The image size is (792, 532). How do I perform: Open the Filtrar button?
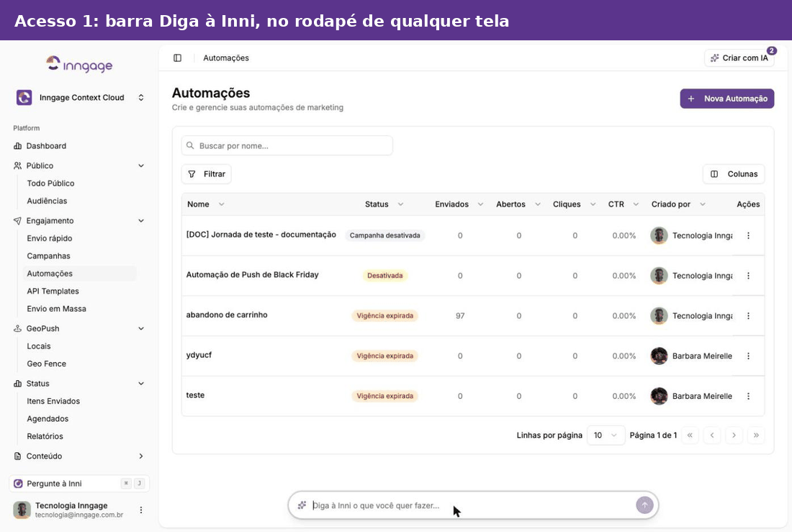pyautogui.click(x=207, y=173)
